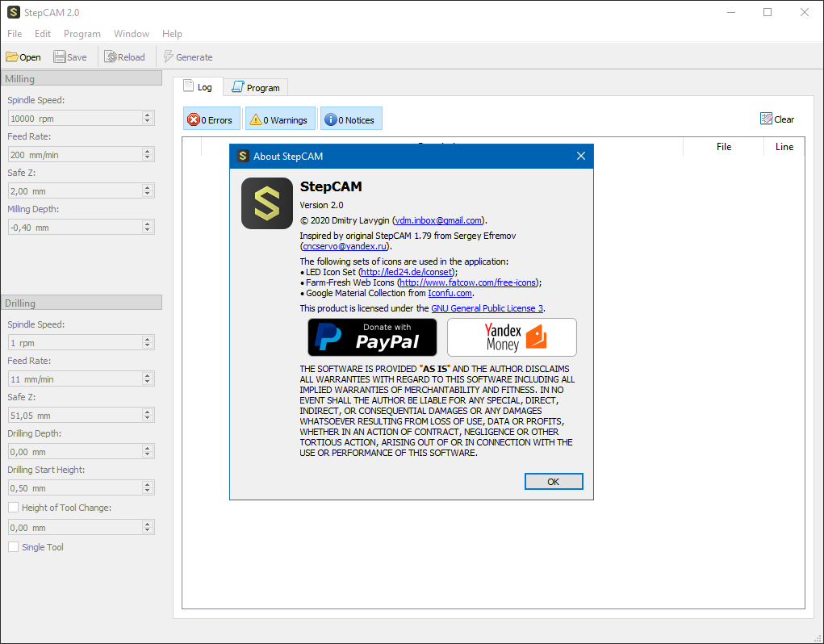
Task: Click OK in the About dialog
Action: (x=554, y=481)
